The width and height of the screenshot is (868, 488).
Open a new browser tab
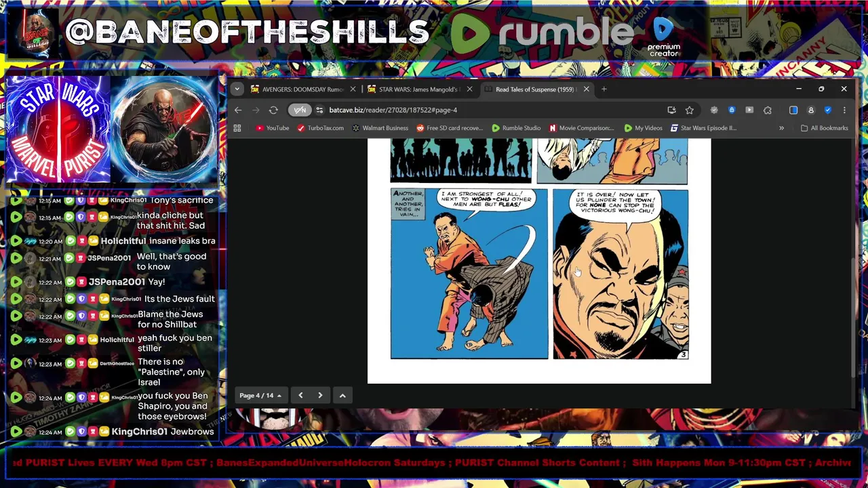click(604, 89)
